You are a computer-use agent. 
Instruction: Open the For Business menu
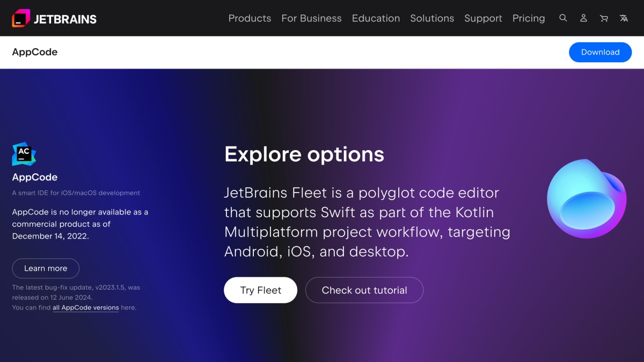(x=311, y=18)
